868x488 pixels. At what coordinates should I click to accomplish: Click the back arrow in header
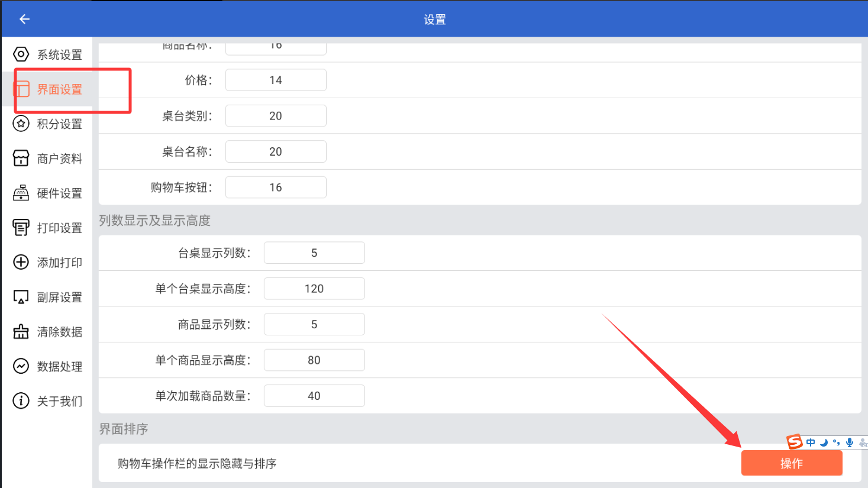(24, 19)
